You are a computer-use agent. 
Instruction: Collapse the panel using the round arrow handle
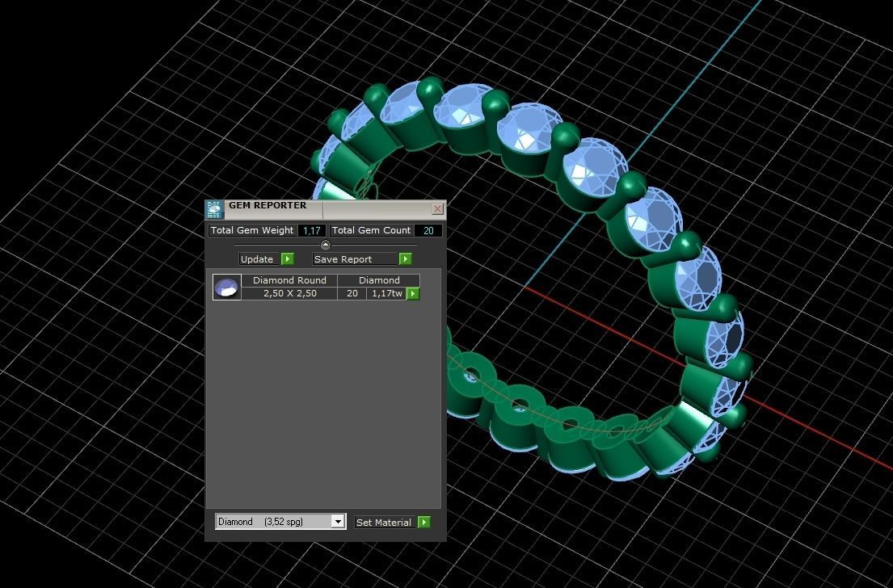coord(325,245)
